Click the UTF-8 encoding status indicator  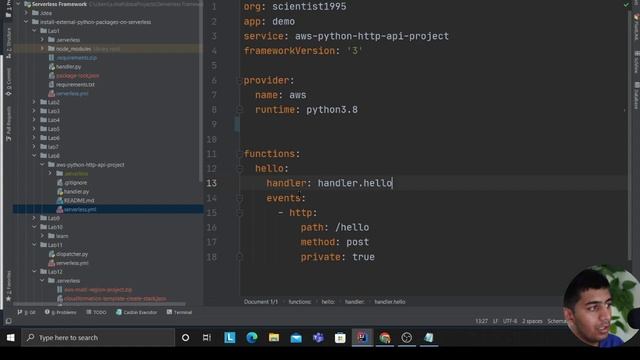[509, 321]
